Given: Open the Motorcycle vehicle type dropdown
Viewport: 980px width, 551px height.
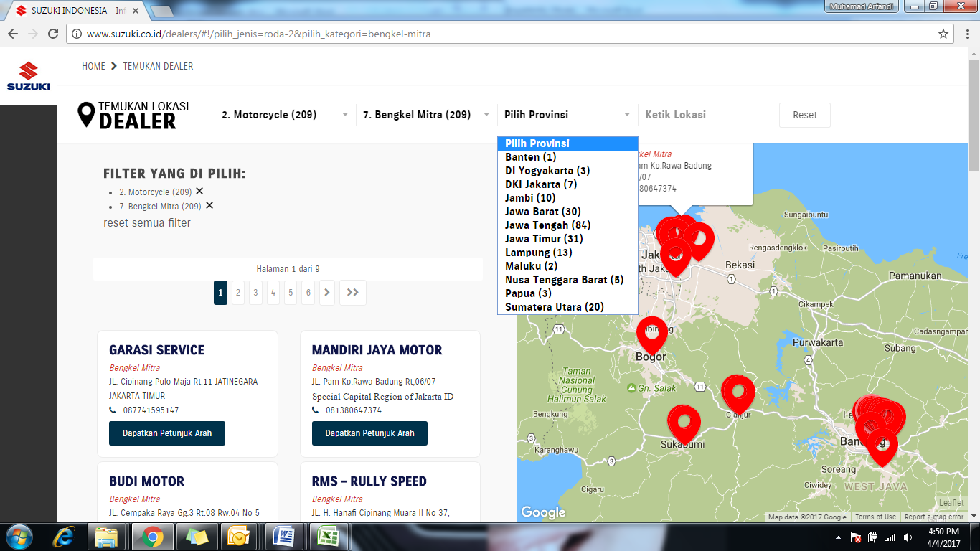Looking at the screenshot, I should pyautogui.click(x=285, y=115).
